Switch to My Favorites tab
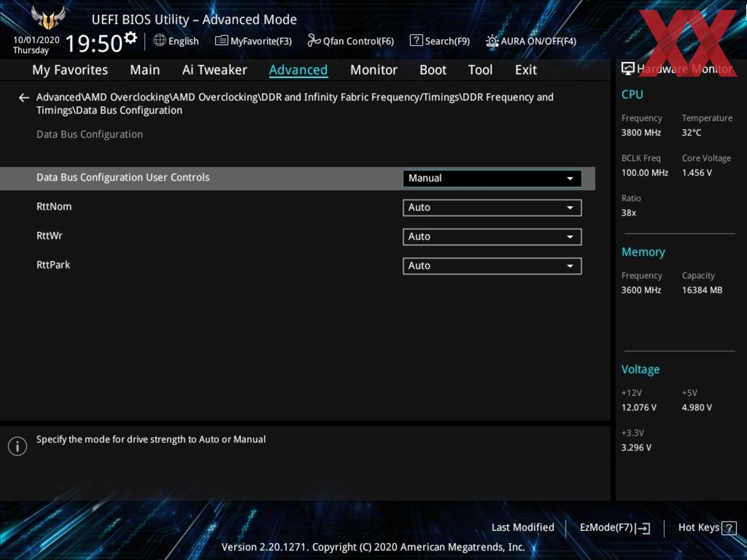The image size is (747, 560). (70, 70)
